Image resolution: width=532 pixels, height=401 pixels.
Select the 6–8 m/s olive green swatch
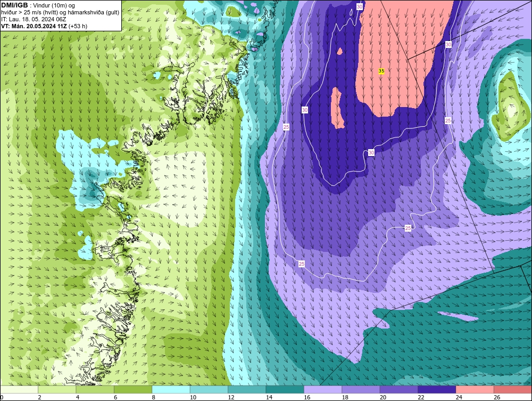click(x=133, y=389)
